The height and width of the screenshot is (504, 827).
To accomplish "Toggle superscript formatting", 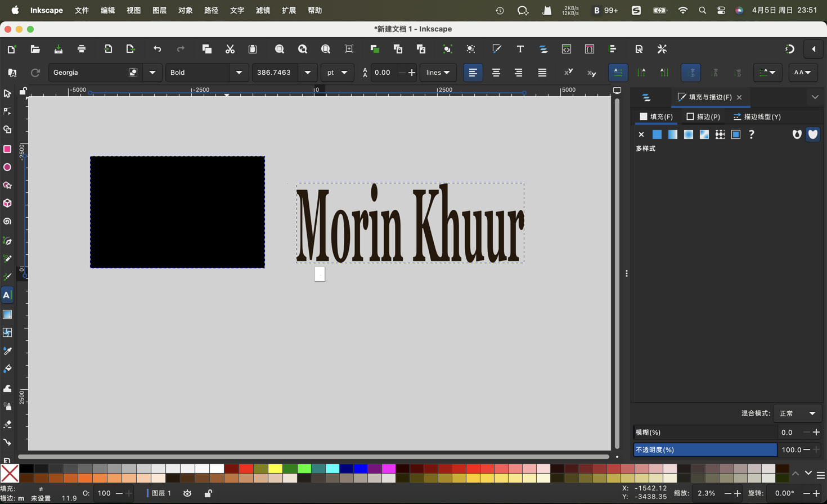I will 568,73.
